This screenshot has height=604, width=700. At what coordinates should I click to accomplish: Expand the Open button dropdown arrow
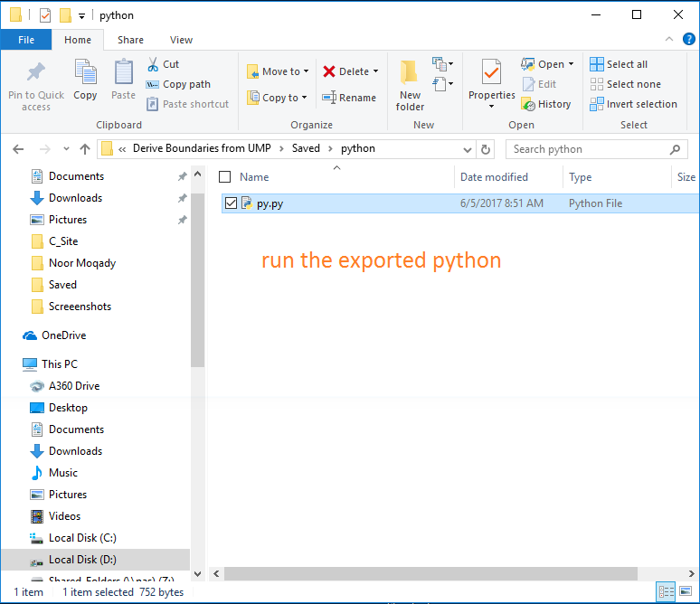click(x=571, y=64)
